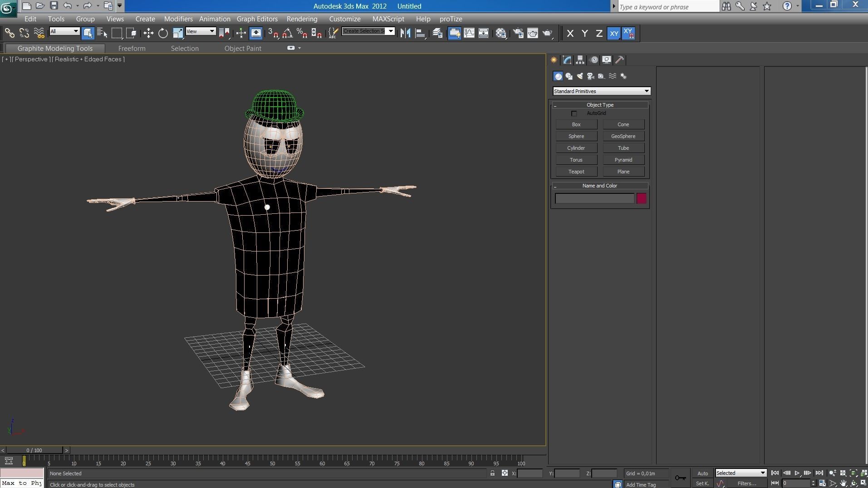868x488 pixels.
Task: Toggle Graphite Modeling Tools ribbon button
Action: pyautogui.click(x=455, y=33)
